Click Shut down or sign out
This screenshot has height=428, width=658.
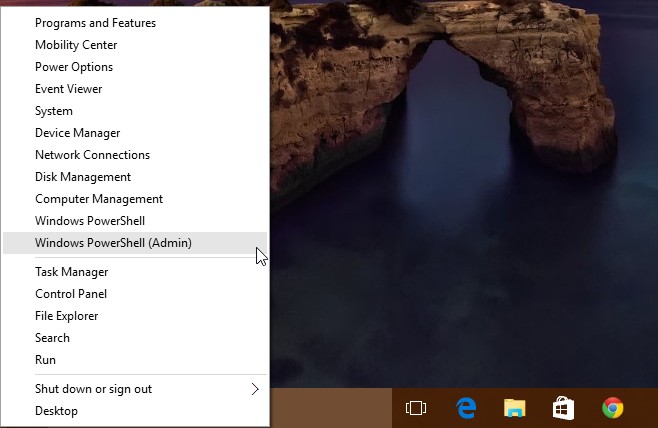click(x=135, y=389)
